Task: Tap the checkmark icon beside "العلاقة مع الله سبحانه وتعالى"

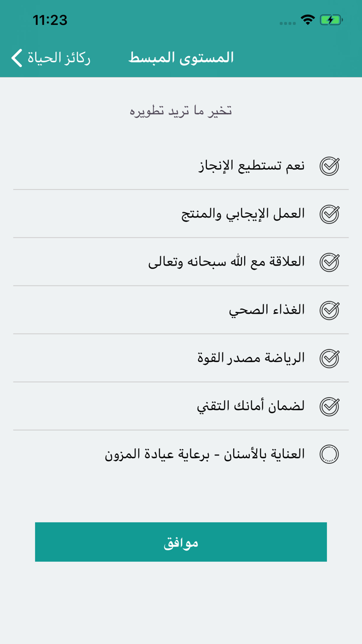Action: [x=329, y=262]
